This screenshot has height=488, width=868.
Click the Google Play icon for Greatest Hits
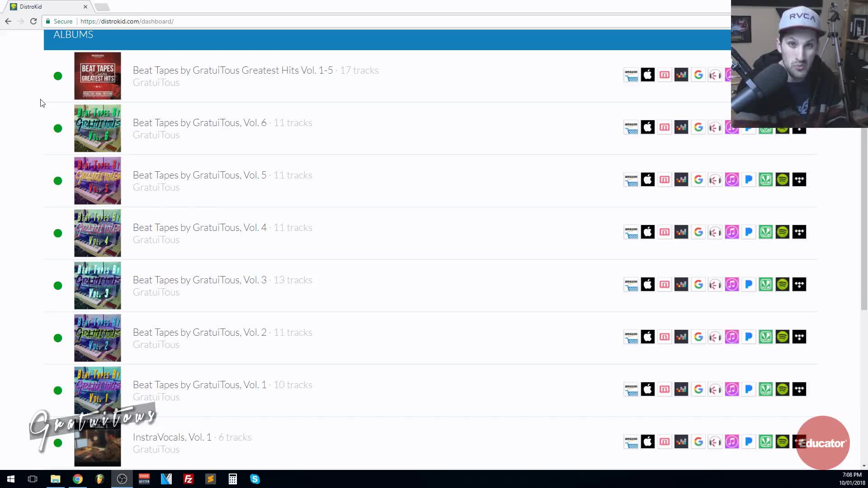click(x=698, y=75)
